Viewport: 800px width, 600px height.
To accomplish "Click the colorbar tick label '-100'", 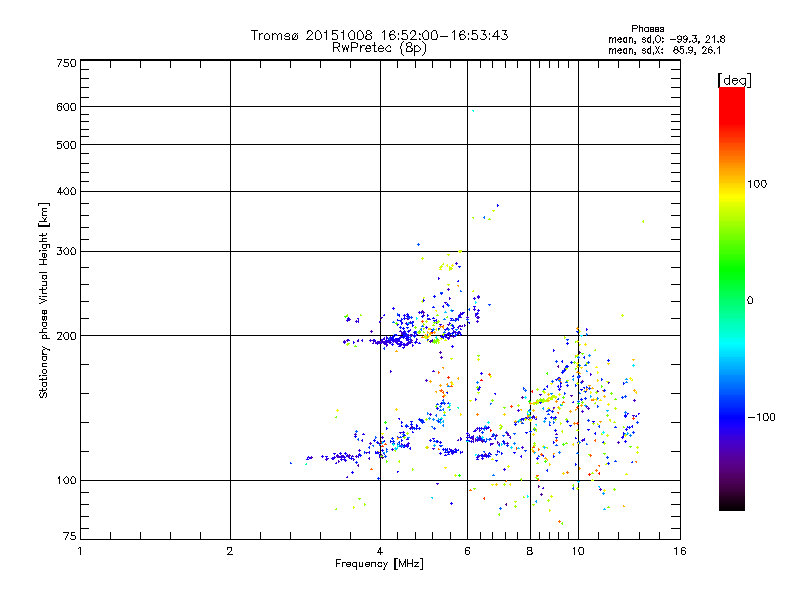I will pyautogui.click(x=761, y=417).
